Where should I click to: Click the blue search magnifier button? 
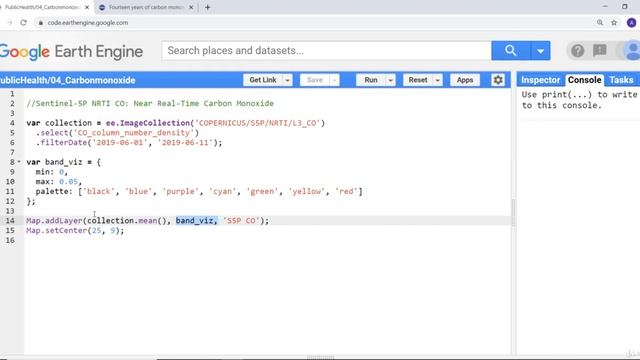[511, 51]
